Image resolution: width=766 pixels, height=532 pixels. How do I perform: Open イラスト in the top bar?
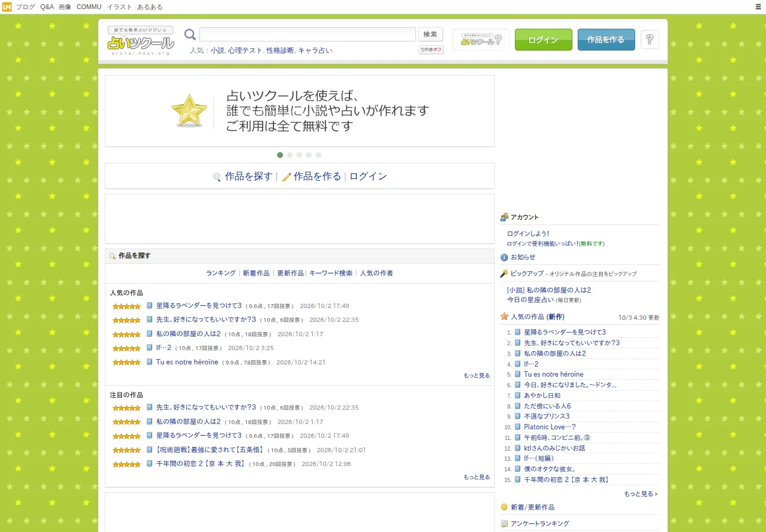click(x=120, y=7)
